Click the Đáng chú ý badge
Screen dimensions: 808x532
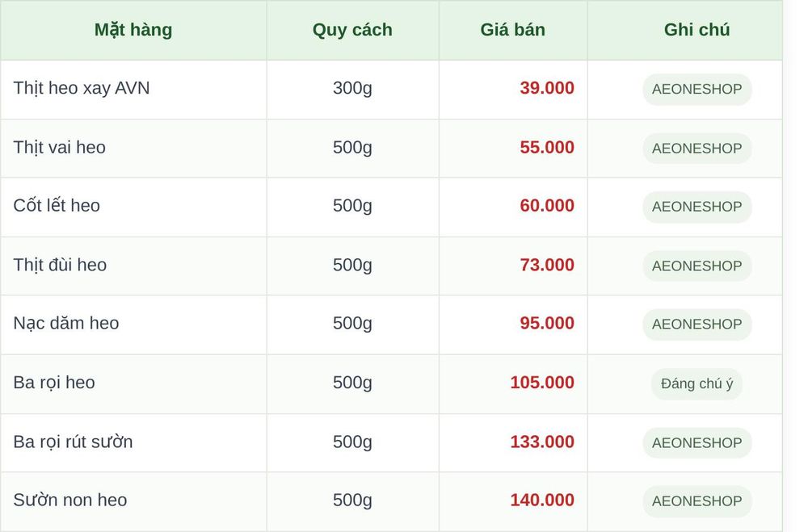[x=696, y=383]
